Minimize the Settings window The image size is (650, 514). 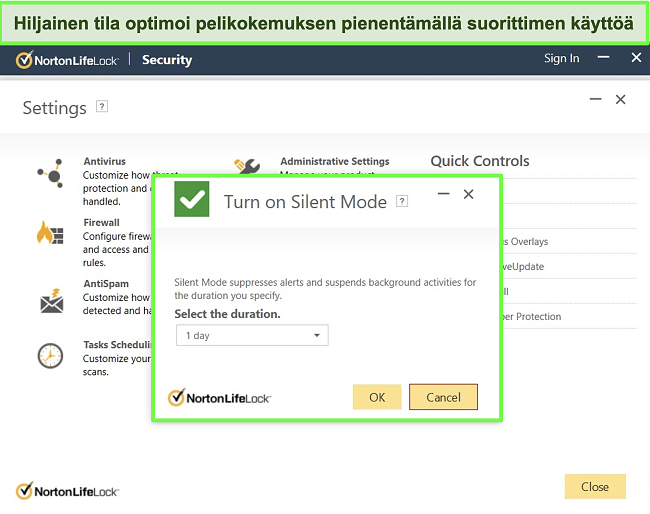click(596, 99)
